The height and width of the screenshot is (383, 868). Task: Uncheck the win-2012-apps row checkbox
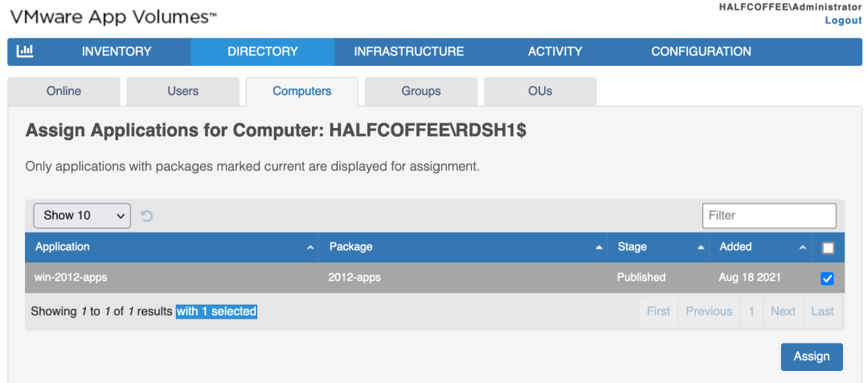coord(827,278)
